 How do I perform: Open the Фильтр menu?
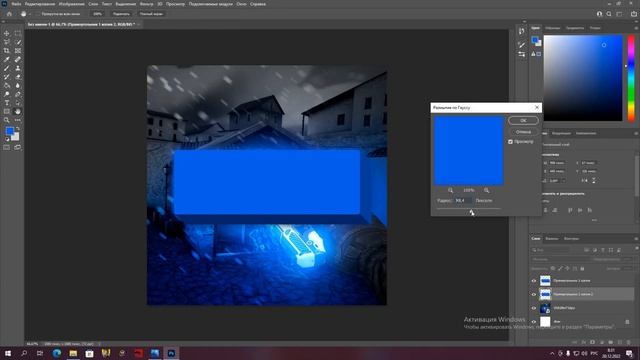(147, 4)
